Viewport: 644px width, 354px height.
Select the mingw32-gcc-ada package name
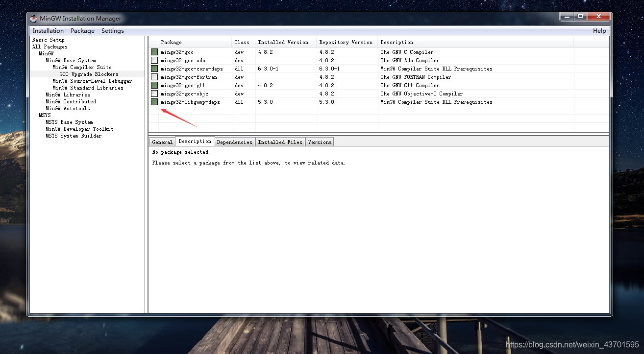pyautogui.click(x=183, y=60)
